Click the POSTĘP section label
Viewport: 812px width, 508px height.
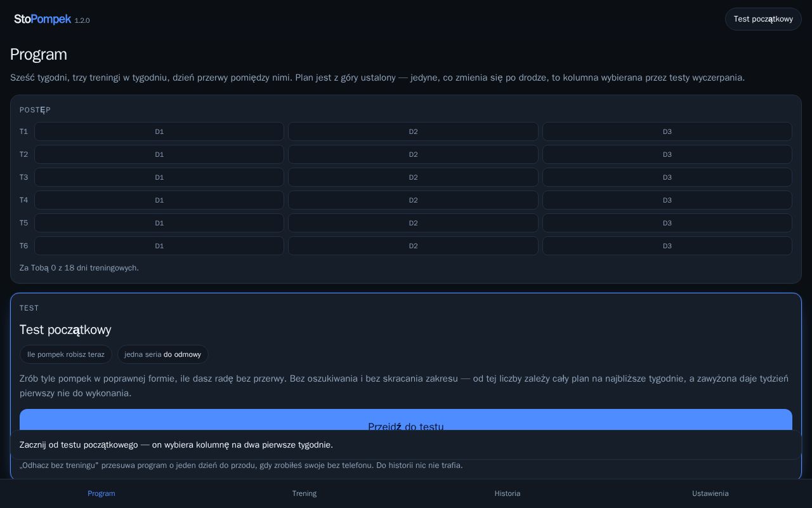tap(35, 110)
